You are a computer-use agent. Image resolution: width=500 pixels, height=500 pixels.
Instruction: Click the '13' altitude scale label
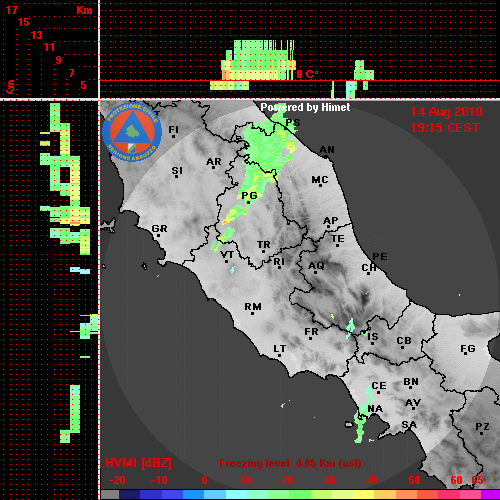pos(37,35)
